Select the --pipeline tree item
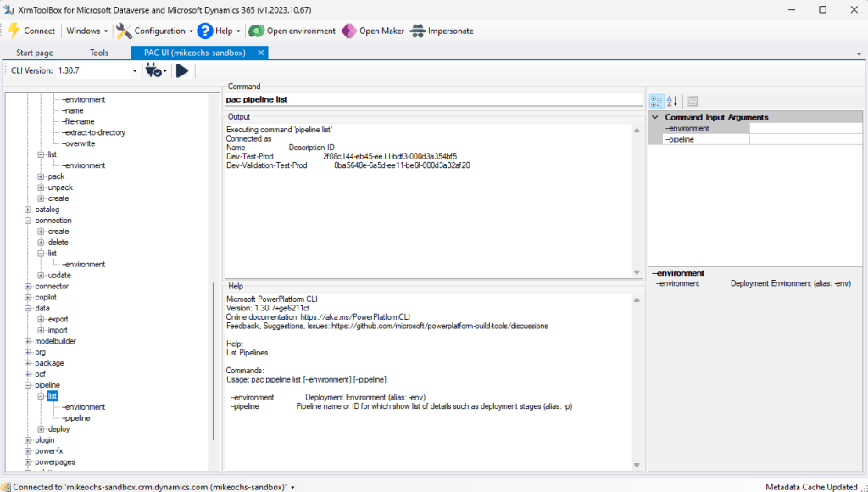This screenshot has width=868, height=492. 75,418
